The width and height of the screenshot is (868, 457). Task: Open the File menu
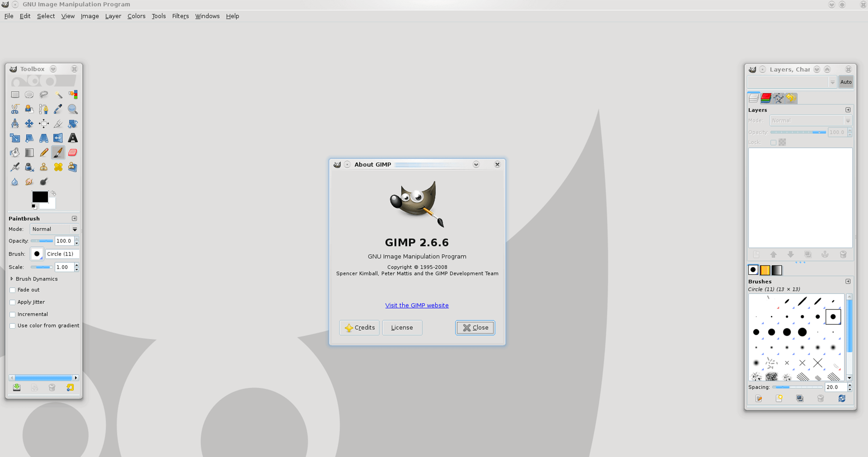[9, 16]
